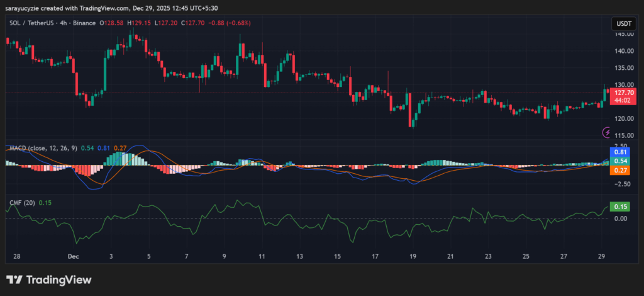Click the TradingView wordmark text
The image size is (644, 296).
tap(58, 280)
